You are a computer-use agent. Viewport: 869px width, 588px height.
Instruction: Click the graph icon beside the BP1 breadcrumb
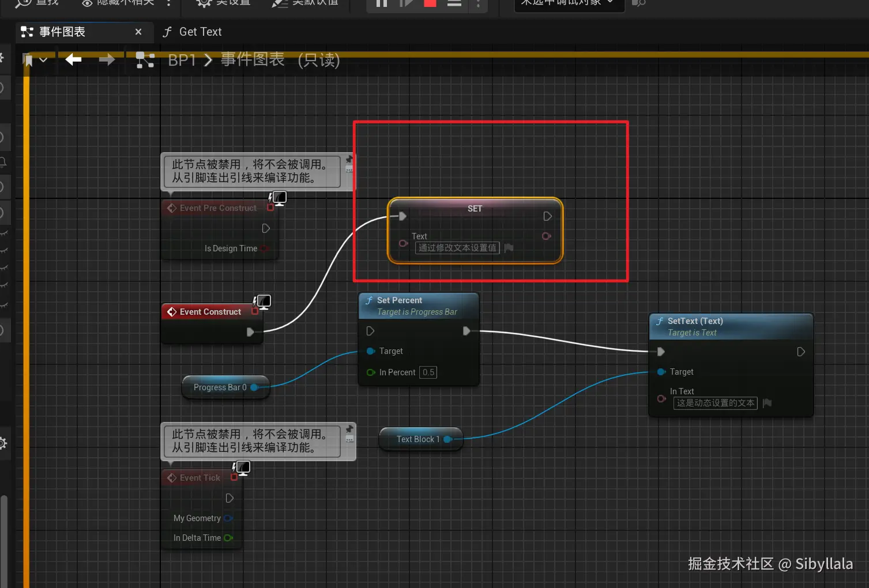pos(145,60)
